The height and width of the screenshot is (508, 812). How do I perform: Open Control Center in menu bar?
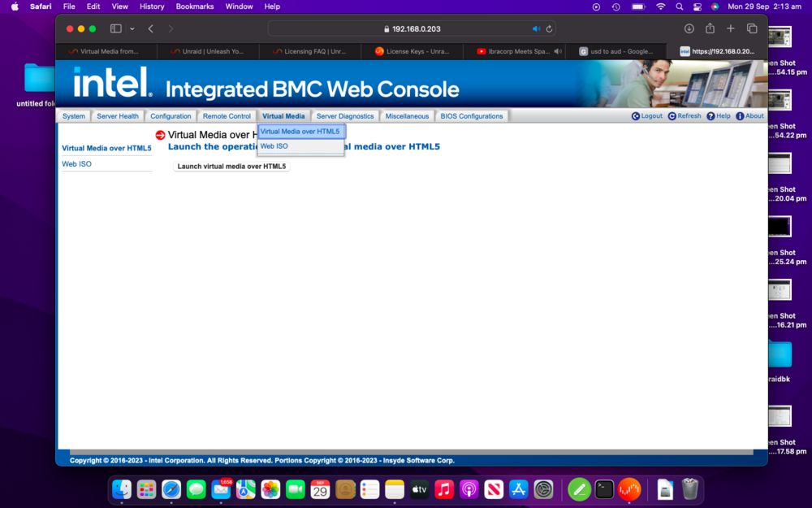[698, 7]
